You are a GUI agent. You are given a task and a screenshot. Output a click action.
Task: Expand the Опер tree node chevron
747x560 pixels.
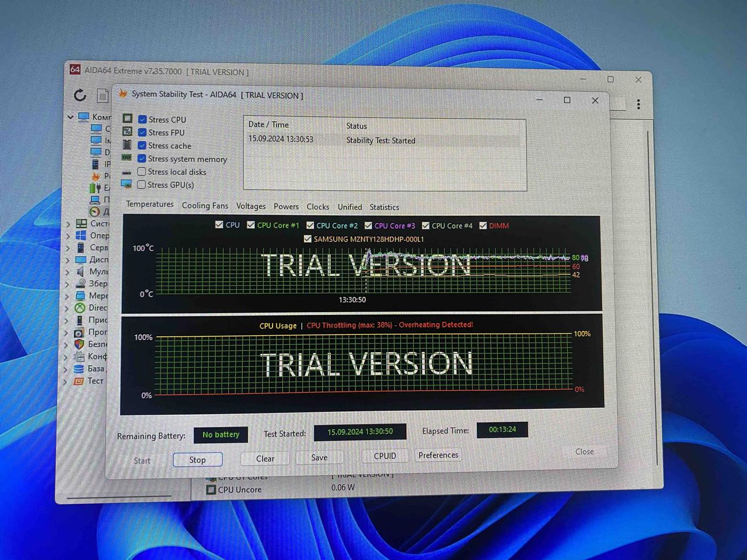pos(68,236)
